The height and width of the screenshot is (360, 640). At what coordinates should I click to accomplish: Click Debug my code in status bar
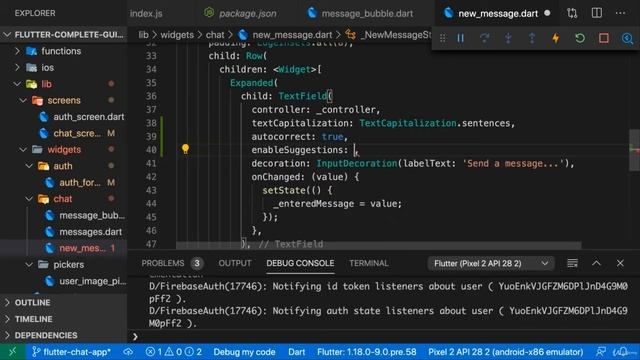(244, 352)
